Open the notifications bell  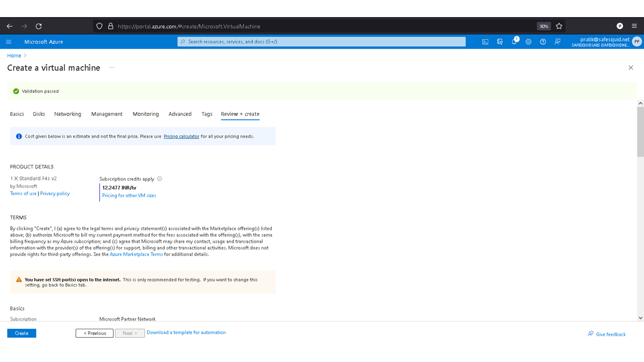(x=514, y=41)
